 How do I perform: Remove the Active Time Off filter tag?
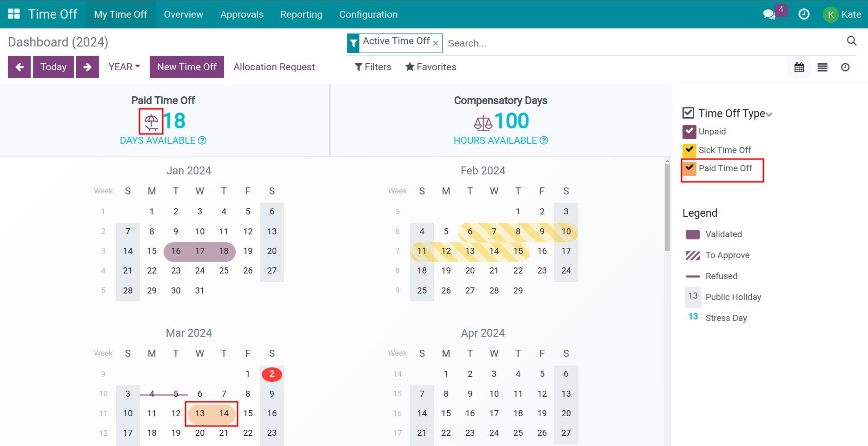coord(436,43)
